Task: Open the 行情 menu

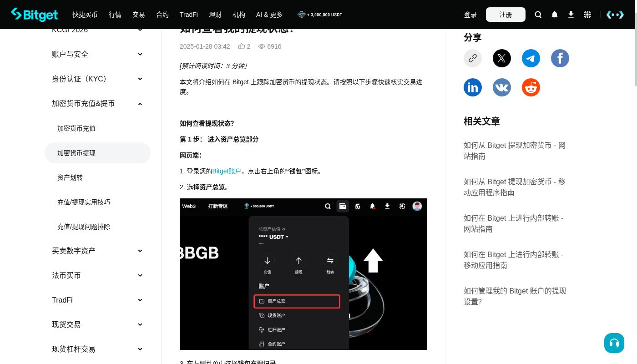Action: 115,15
